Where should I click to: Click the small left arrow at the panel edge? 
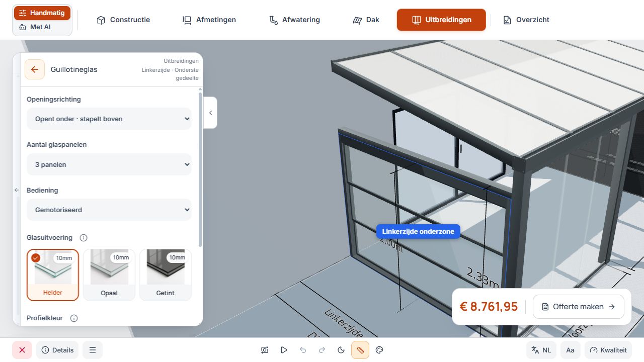[16, 190]
